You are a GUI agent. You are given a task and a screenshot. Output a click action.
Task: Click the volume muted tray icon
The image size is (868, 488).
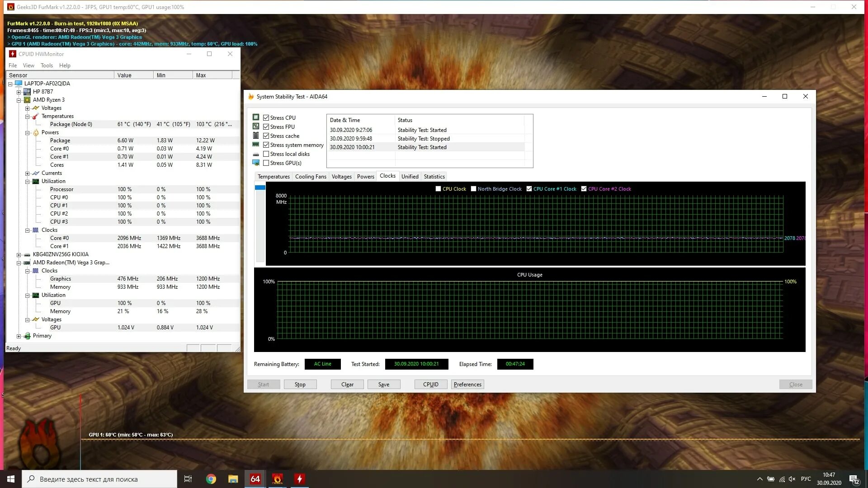[792, 479]
